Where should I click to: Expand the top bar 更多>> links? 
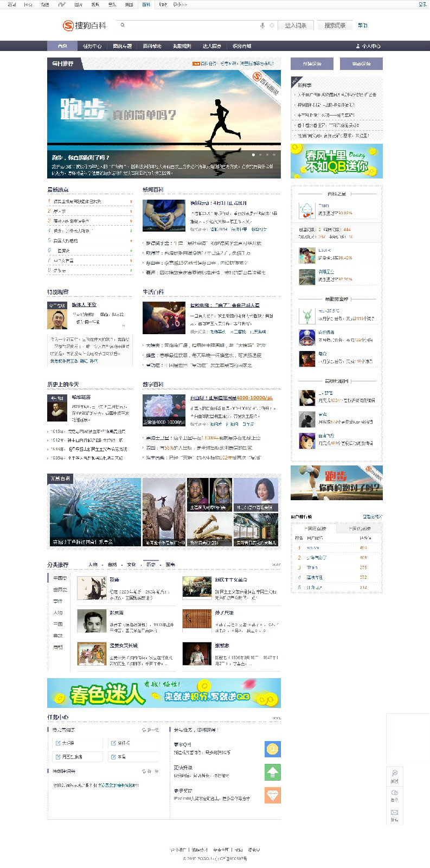pos(180,4)
